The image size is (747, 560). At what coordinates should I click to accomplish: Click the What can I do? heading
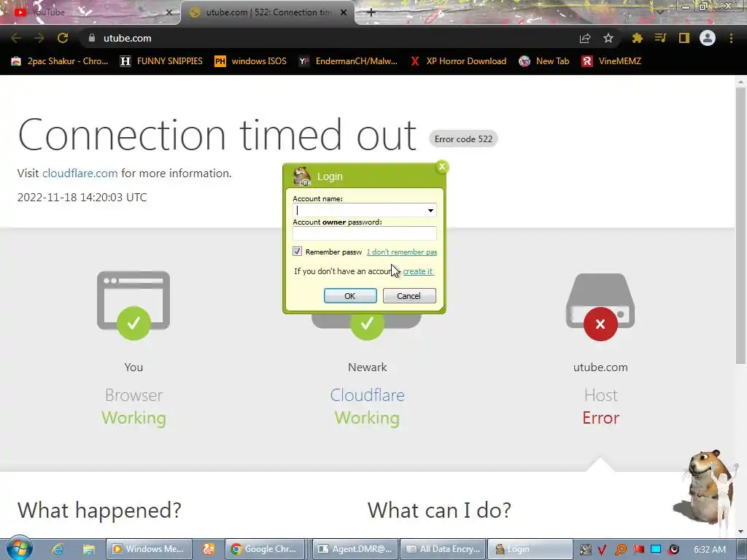click(x=439, y=510)
